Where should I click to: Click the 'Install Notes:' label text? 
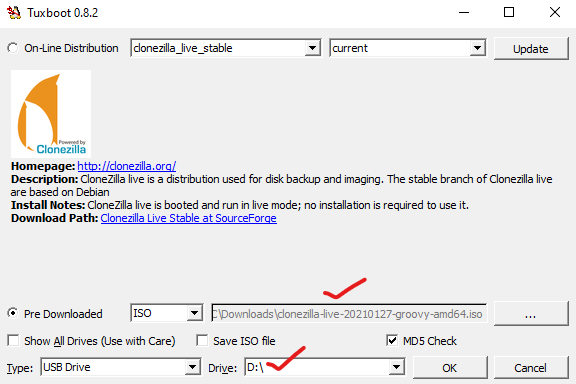coord(48,205)
